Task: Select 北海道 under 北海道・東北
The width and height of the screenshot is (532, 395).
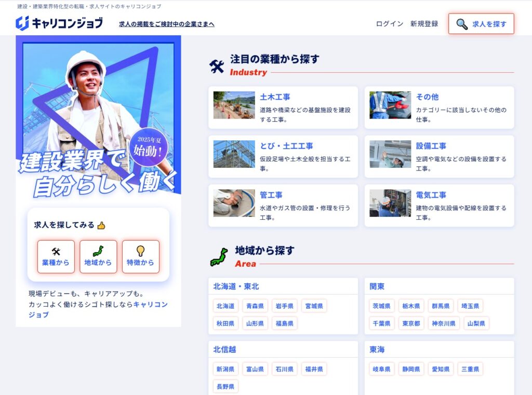Action: click(x=225, y=306)
